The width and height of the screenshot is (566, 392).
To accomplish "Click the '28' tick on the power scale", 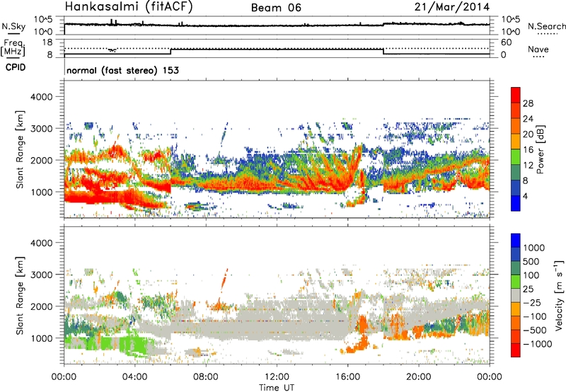I will (x=528, y=103).
